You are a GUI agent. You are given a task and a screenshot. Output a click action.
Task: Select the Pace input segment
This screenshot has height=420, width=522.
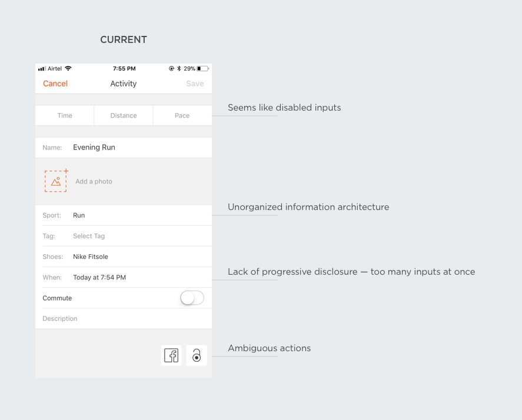coord(182,116)
